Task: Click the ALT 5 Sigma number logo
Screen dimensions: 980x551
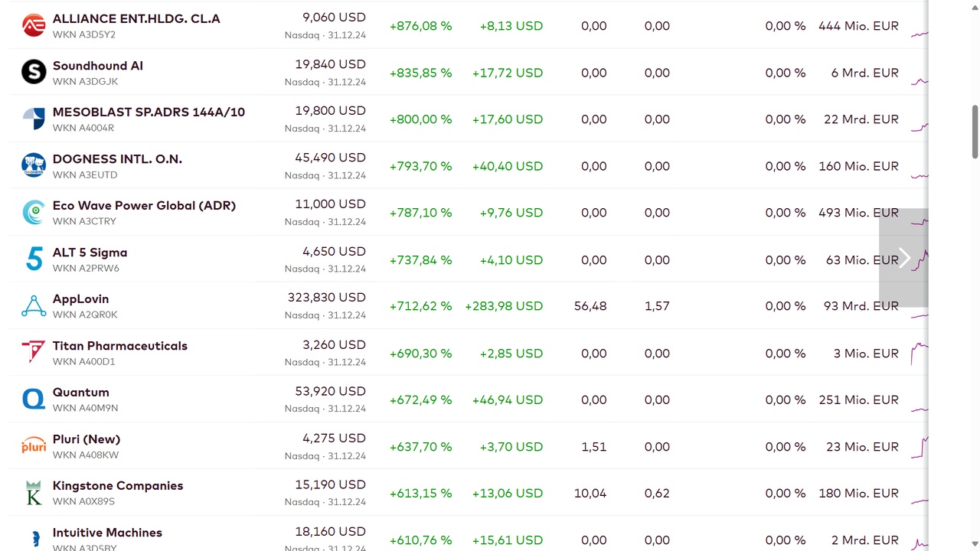Action: click(x=34, y=259)
